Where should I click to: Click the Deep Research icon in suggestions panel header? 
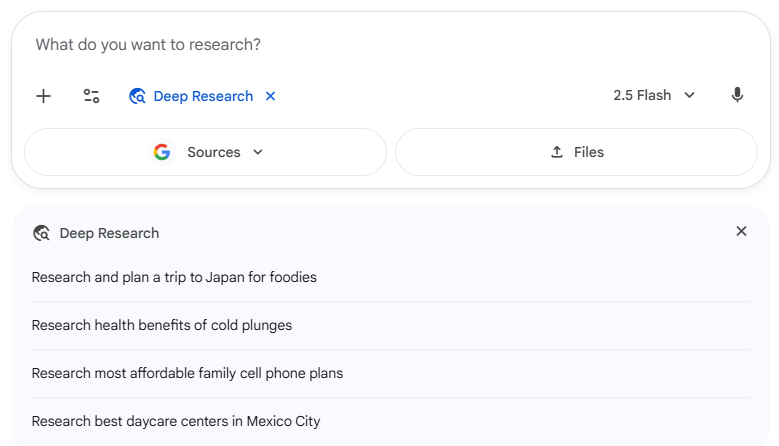(x=41, y=233)
